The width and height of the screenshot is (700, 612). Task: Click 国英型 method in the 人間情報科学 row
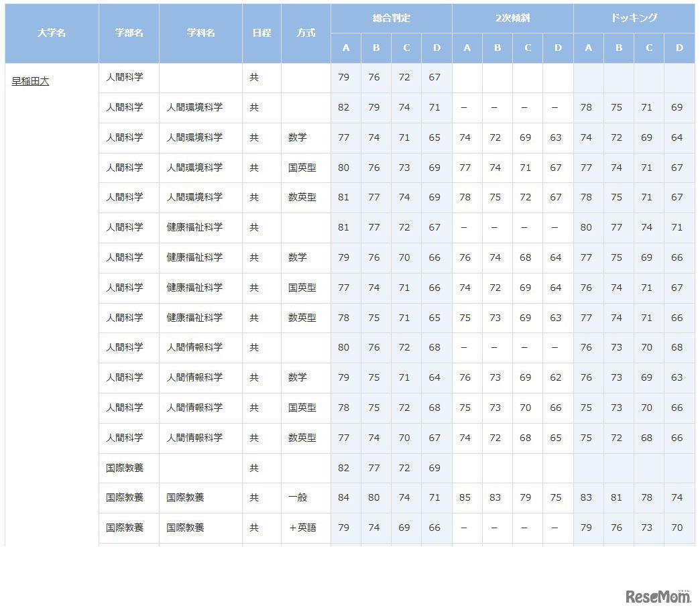coord(302,408)
